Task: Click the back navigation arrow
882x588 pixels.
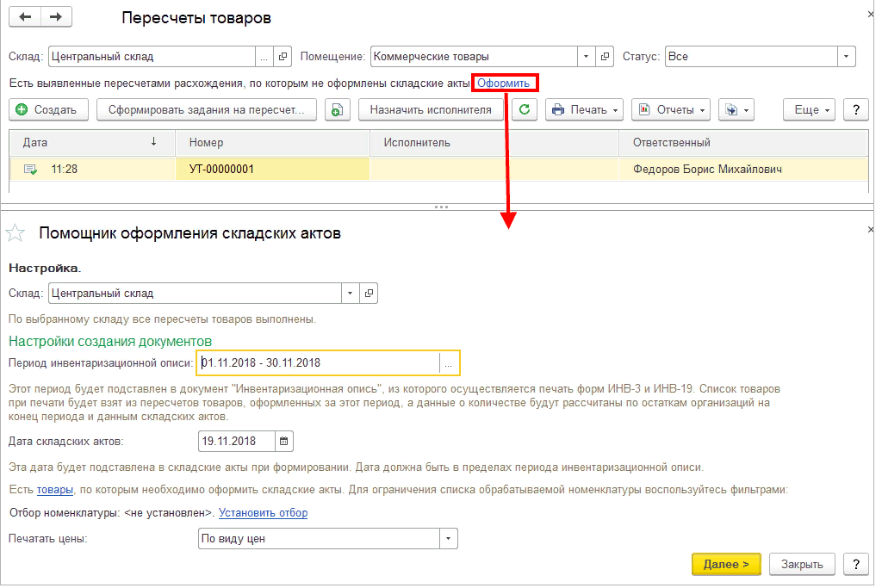Action: 26,17
